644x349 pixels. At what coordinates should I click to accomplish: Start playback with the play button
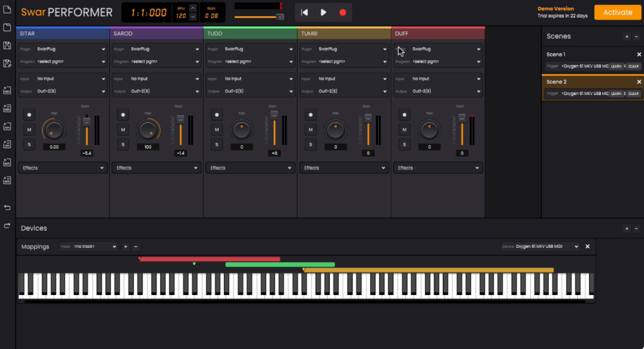324,13
